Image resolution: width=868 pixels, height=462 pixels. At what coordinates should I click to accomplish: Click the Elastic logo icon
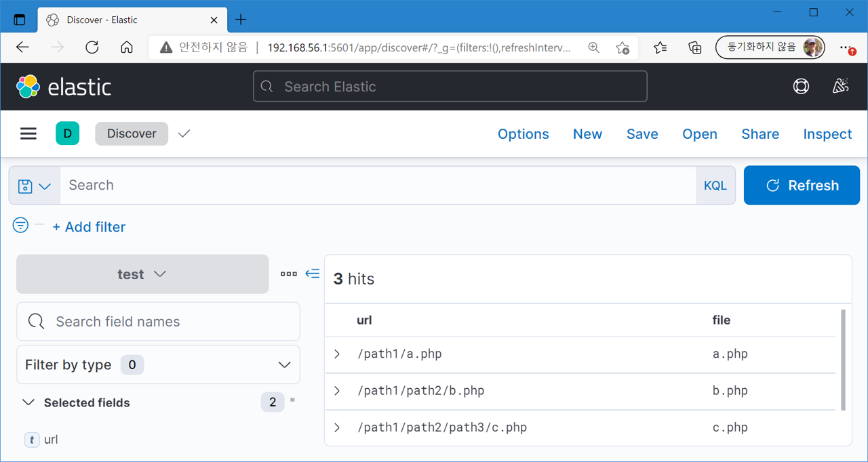coord(28,87)
